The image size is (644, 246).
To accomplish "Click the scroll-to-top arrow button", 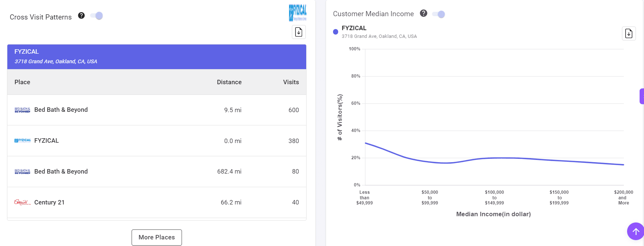I will pos(636,231).
